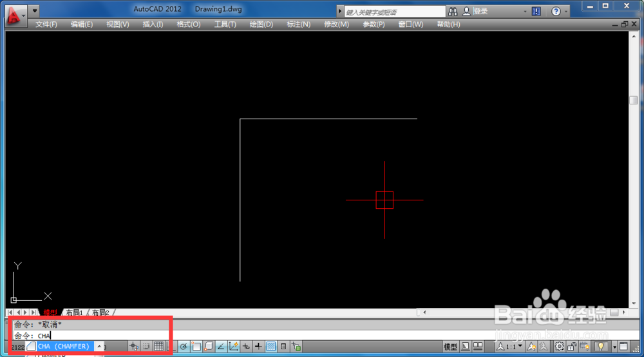
Task: Open the 标注(N) menu
Action: tap(298, 24)
